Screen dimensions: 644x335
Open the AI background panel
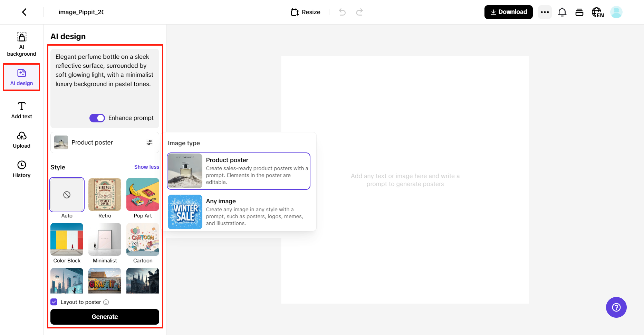point(21,43)
